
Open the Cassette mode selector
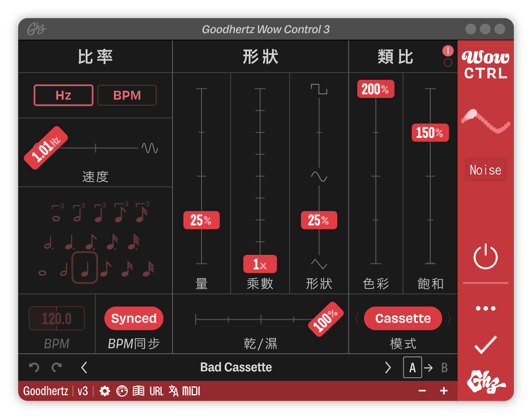point(403,318)
